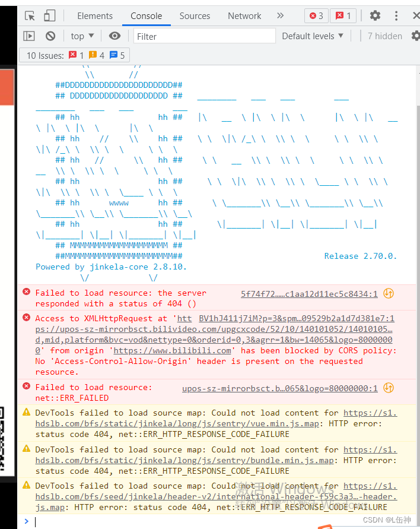The image size is (420, 529).
Task: Click reveal-in-network icon for the ERR_FAILED error
Action: (389, 388)
